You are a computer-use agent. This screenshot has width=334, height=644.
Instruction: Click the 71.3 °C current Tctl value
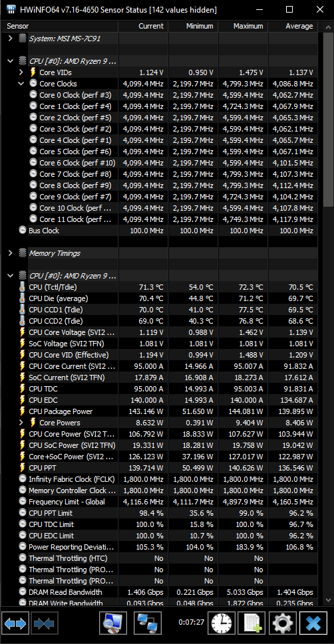[151, 287]
